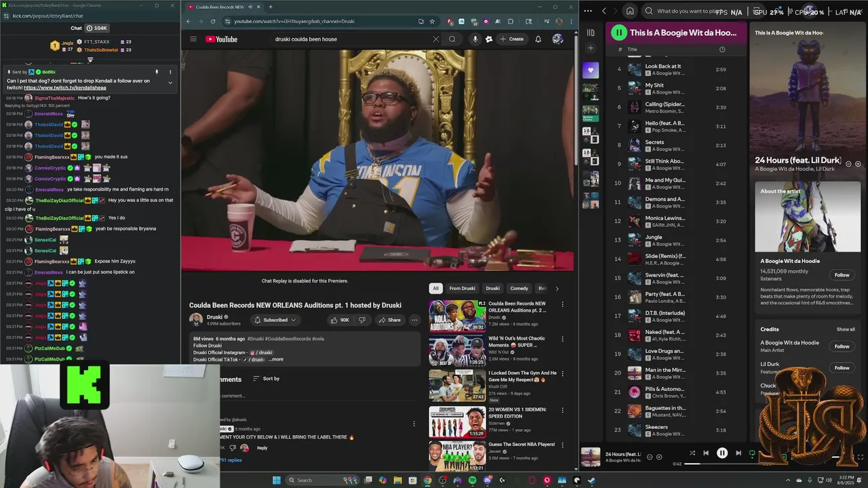Viewport: 868px width, 488px height.
Task: Skip to next Spotify track
Action: pos(738,453)
